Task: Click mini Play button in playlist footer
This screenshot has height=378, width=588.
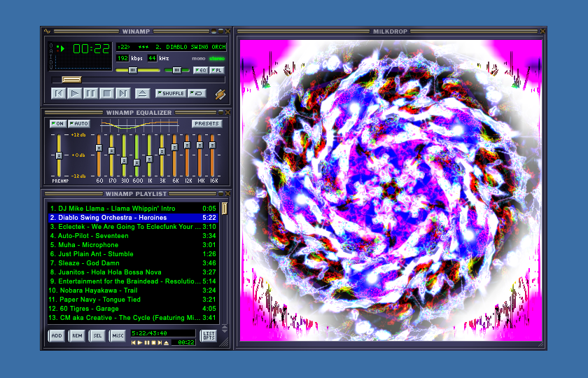Action: click(x=140, y=343)
